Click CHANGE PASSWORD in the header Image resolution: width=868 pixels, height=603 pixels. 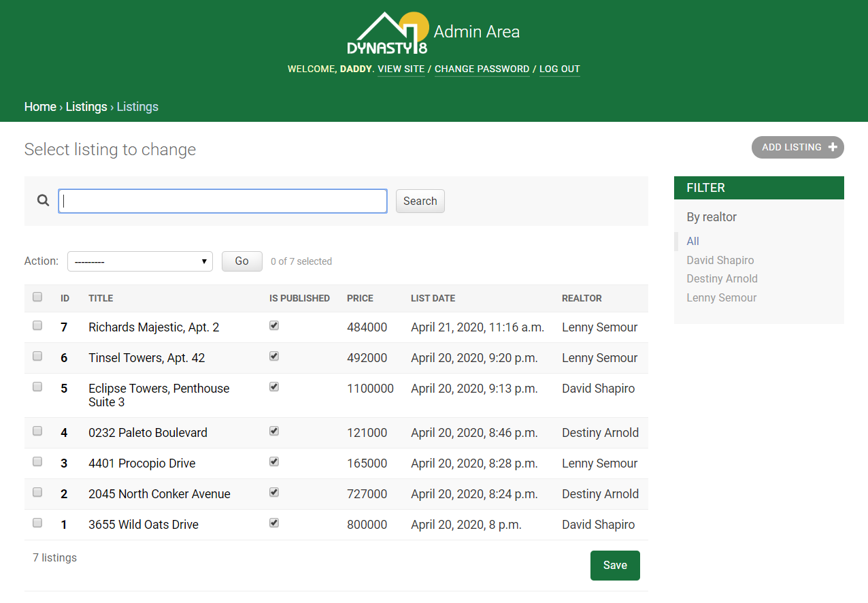coord(482,69)
